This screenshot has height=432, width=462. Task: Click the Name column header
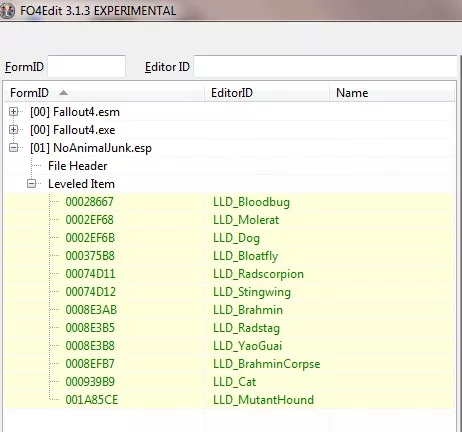[x=392, y=93]
